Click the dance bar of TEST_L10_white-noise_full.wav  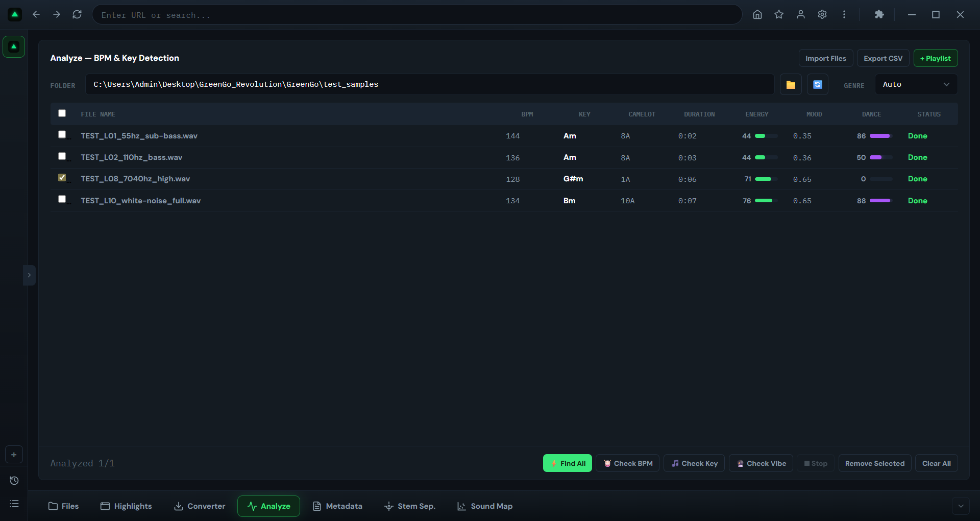pos(881,201)
